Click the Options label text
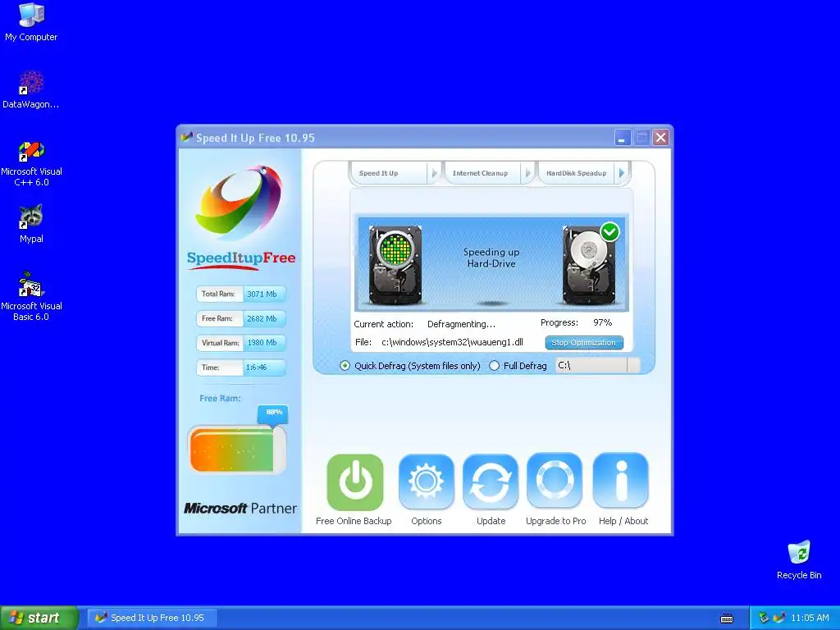The image size is (840, 630). coord(427,521)
